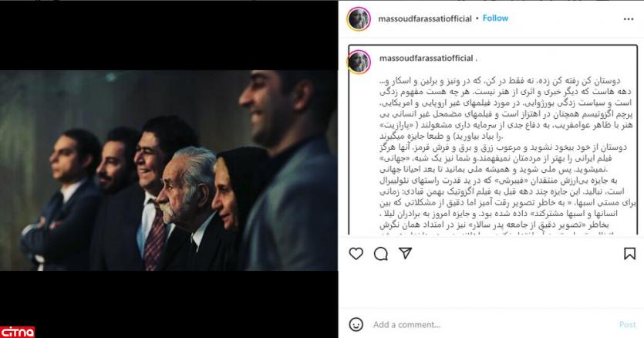Image resolution: width=644 pixels, height=338 pixels.
Task: Like the post with the heart icon
Action: coord(356,254)
